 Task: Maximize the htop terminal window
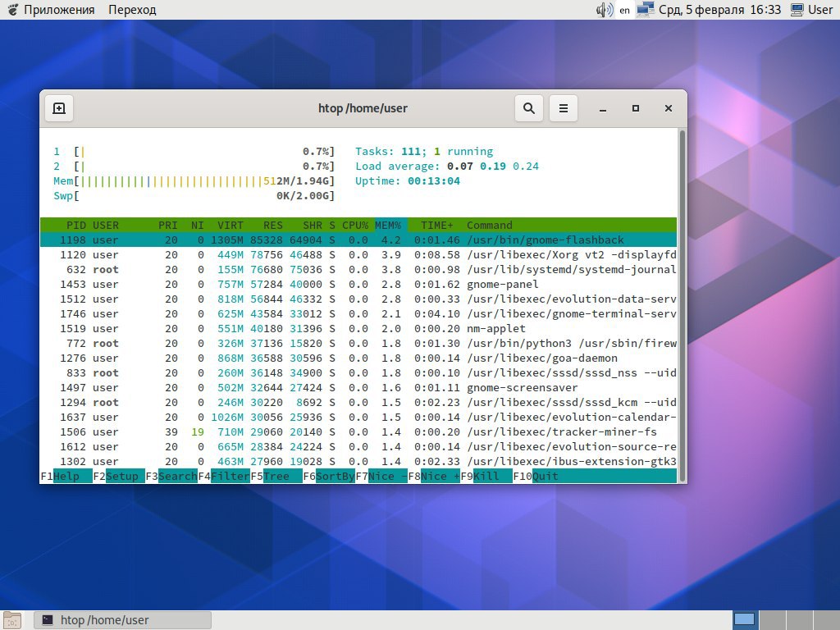point(636,108)
